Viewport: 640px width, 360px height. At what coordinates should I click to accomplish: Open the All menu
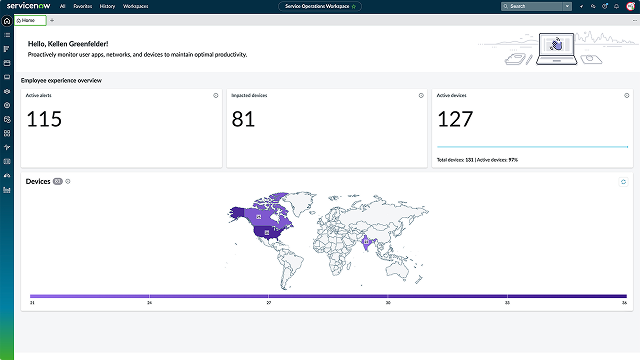[62, 6]
